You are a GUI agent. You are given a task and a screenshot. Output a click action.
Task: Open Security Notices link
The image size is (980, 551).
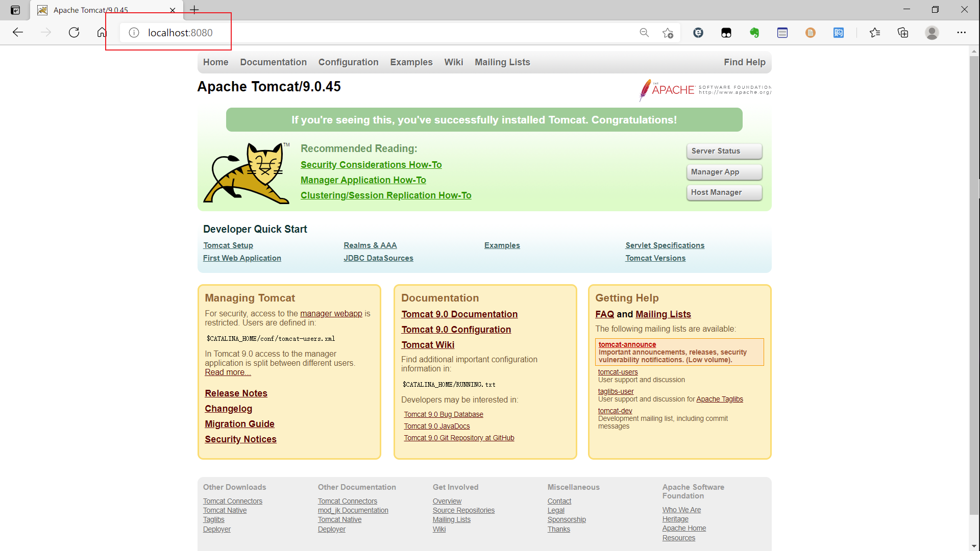point(240,439)
